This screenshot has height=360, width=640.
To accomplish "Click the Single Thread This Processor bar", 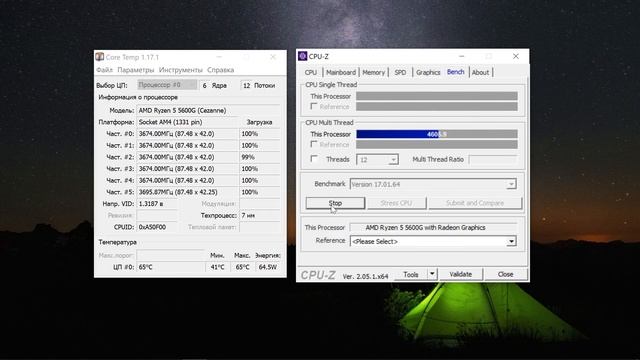I will pos(437,96).
